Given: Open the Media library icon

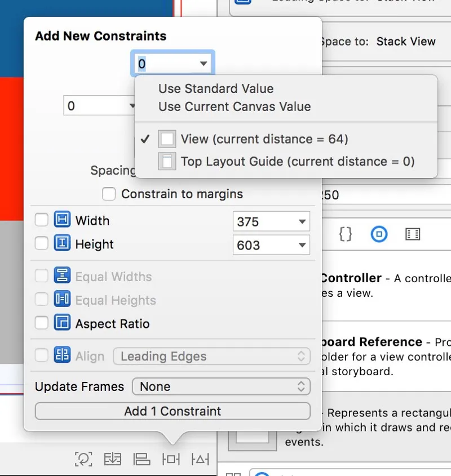Looking at the screenshot, I should pyautogui.click(x=413, y=234).
